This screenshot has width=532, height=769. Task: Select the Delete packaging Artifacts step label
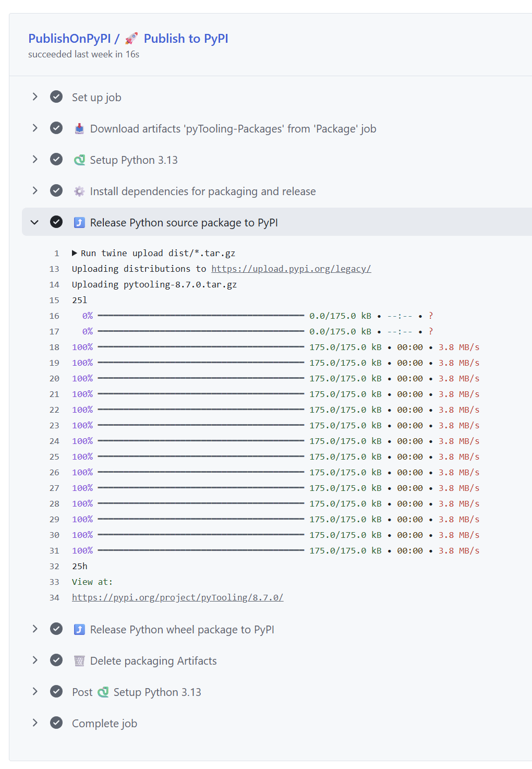click(153, 661)
